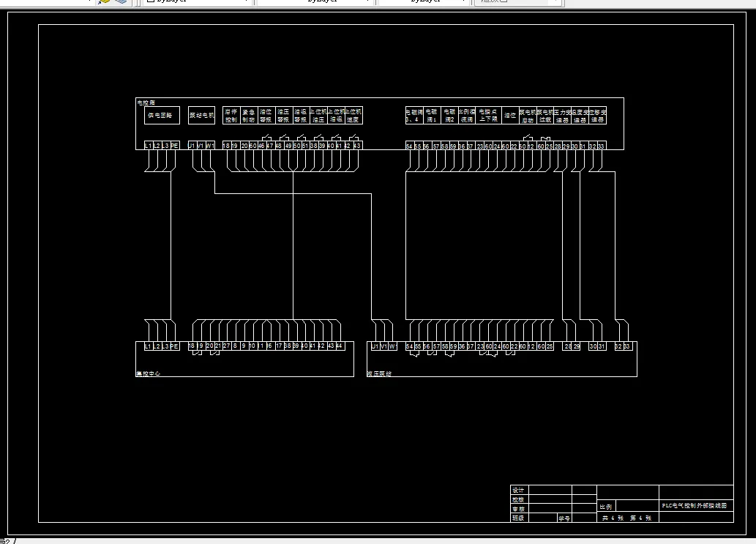Select the 电控箱 cabinet label

tap(146, 103)
